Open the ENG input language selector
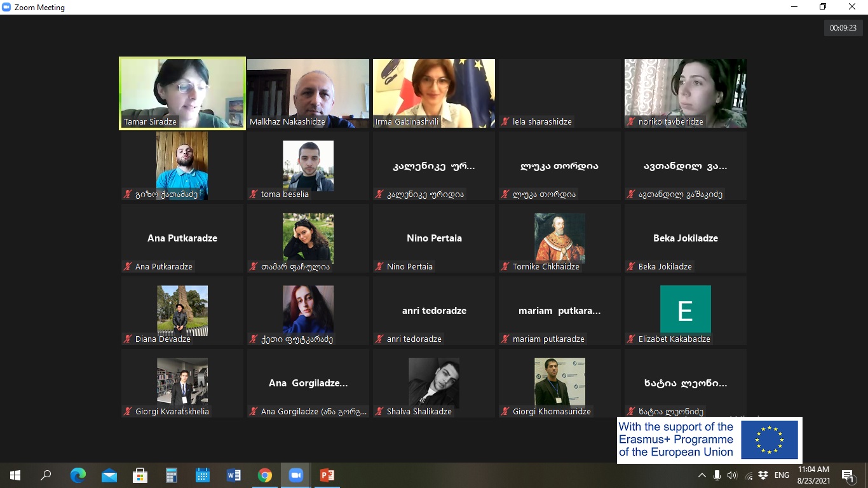 pos(782,475)
